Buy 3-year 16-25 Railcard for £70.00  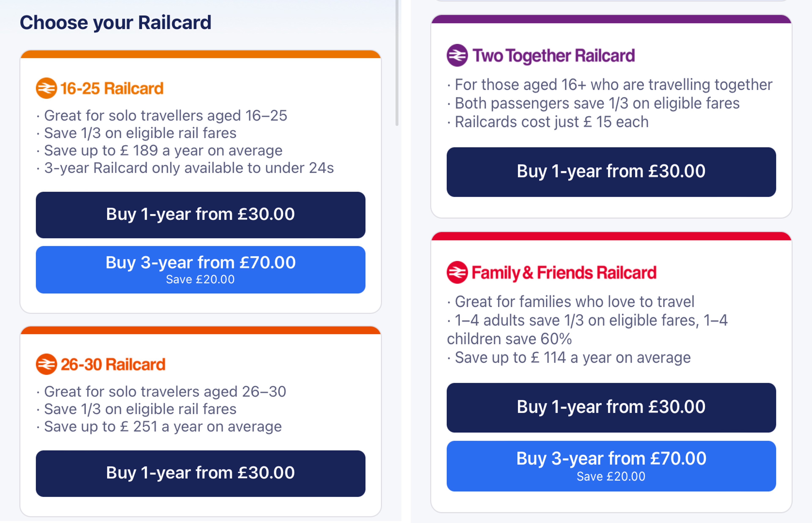(x=200, y=270)
